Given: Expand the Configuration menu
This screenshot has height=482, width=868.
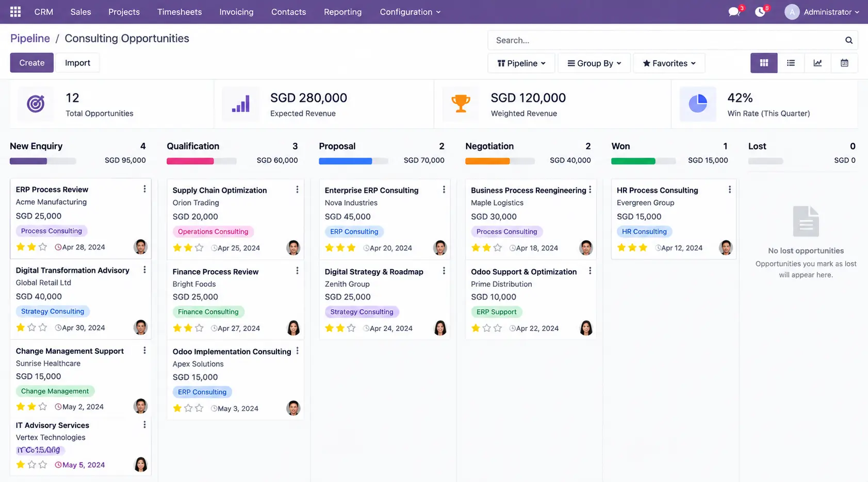Looking at the screenshot, I should coord(410,12).
